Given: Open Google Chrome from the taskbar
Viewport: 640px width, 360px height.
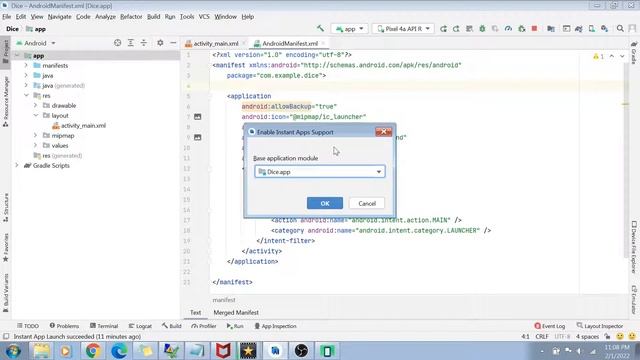Looking at the screenshot, I should point(93,351).
